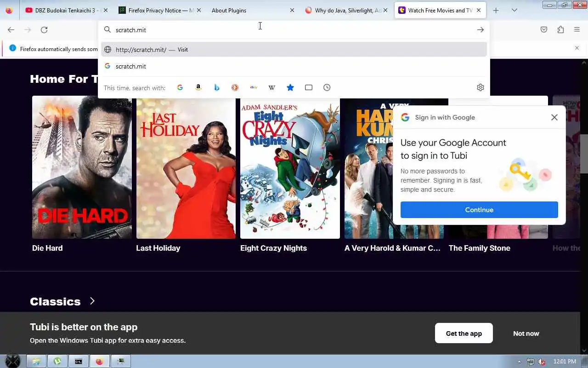This screenshot has width=588, height=368.
Task: Open the Die Hard movie poster
Action: [82, 167]
